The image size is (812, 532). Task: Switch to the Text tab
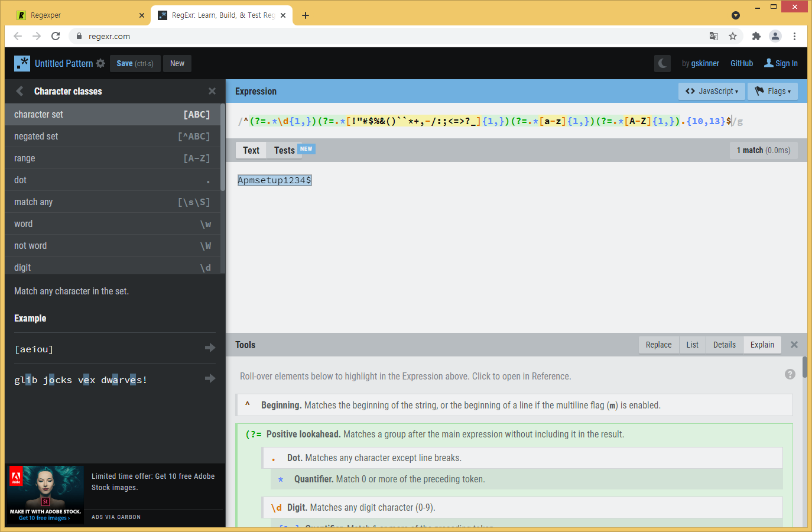coord(251,150)
